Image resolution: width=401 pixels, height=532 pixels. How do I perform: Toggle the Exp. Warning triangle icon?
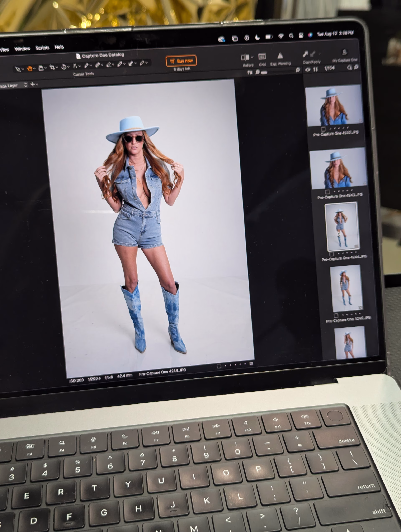pyautogui.click(x=280, y=56)
